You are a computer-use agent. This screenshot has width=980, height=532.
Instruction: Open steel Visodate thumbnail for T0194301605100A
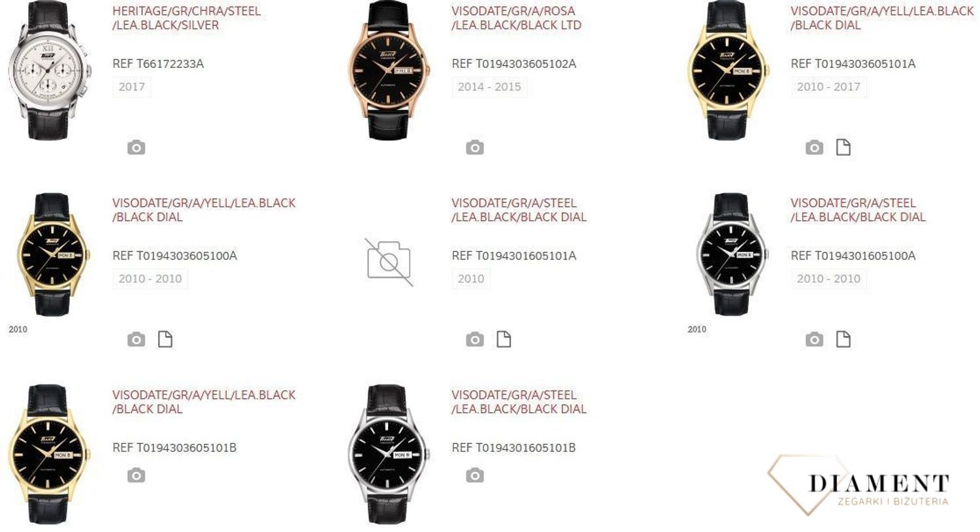click(730, 255)
